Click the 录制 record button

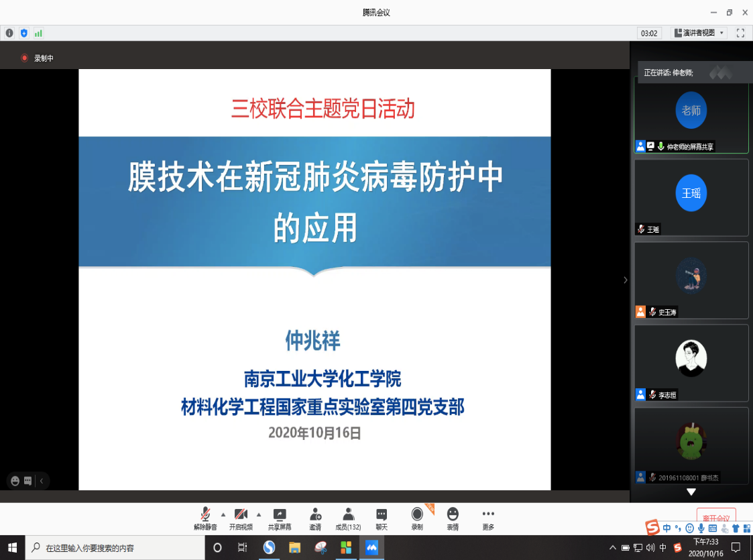[x=417, y=515]
